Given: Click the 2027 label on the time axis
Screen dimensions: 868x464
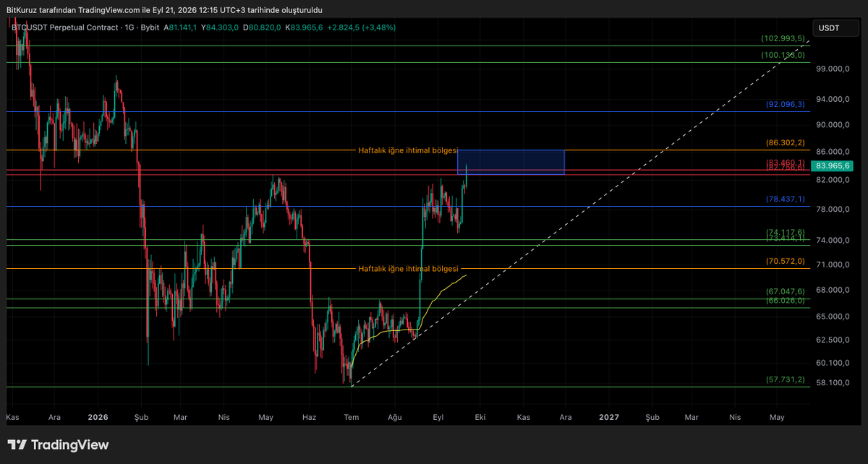Looking at the screenshot, I should [610, 417].
